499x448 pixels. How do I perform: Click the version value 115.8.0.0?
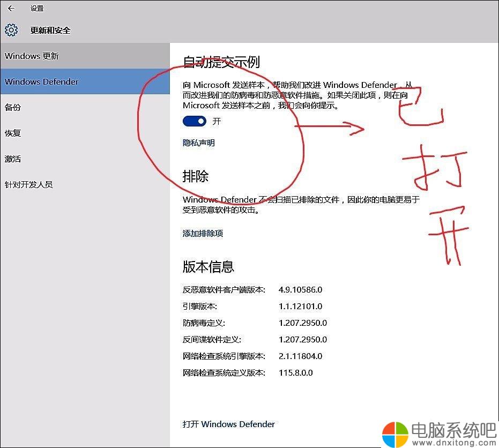(296, 372)
